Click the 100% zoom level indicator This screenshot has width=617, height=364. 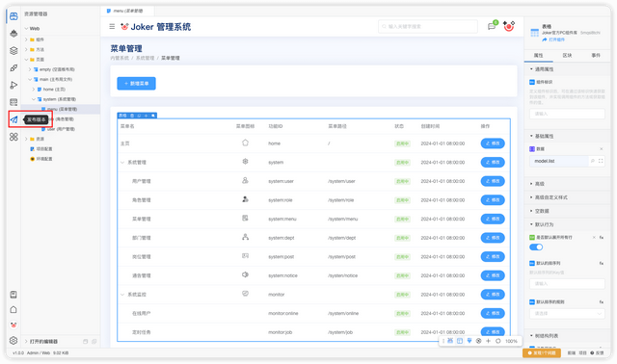click(x=511, y=341)
